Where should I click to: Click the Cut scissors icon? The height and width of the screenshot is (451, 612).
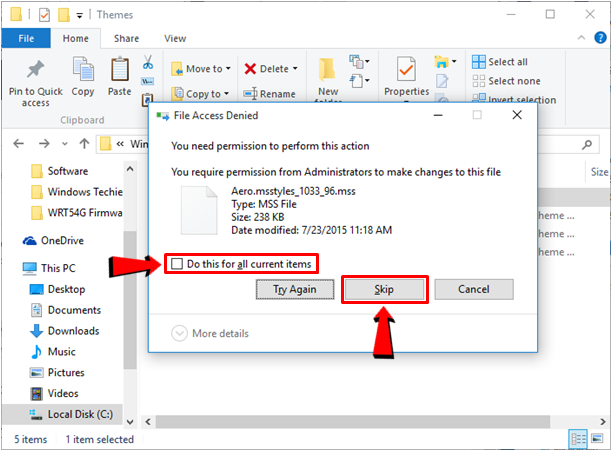pyautogui.click(x=148, y=62)
